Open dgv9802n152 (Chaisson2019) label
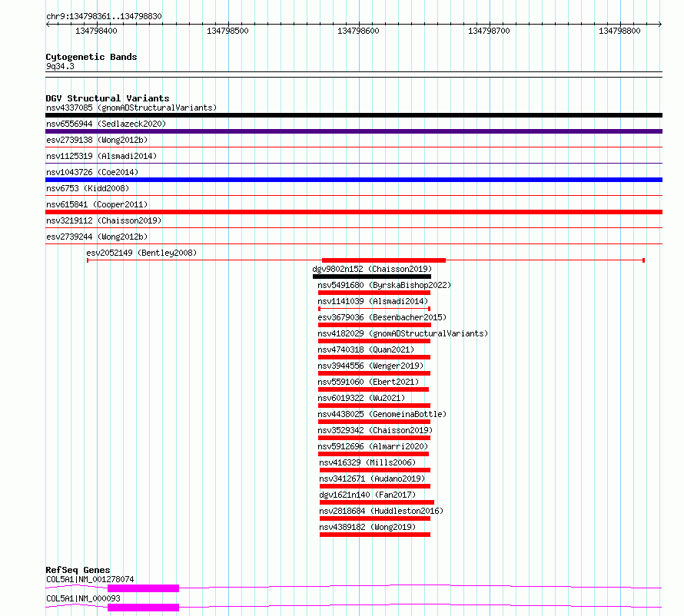This screenshot has height=616, width=684. 372,269
